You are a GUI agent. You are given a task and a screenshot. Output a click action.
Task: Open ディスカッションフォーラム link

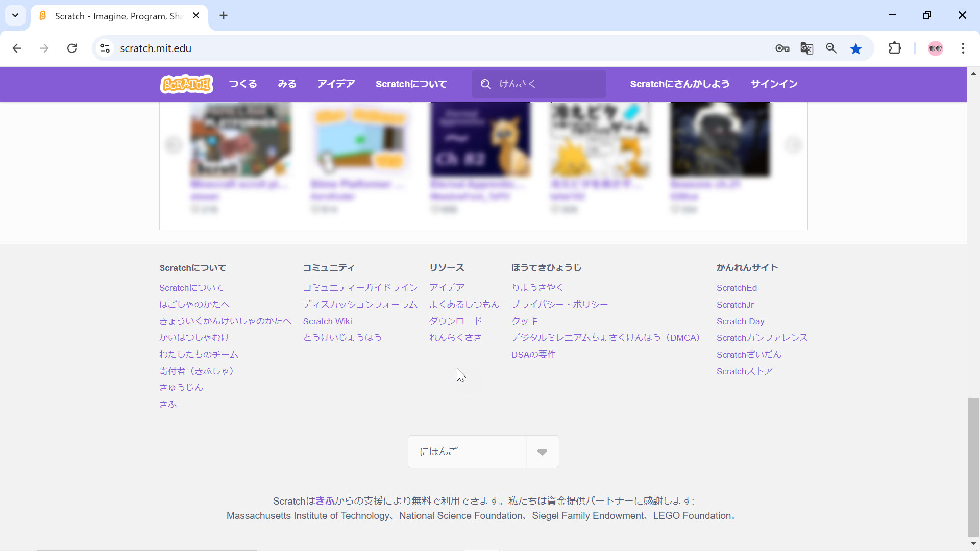[x=360, y=305]
